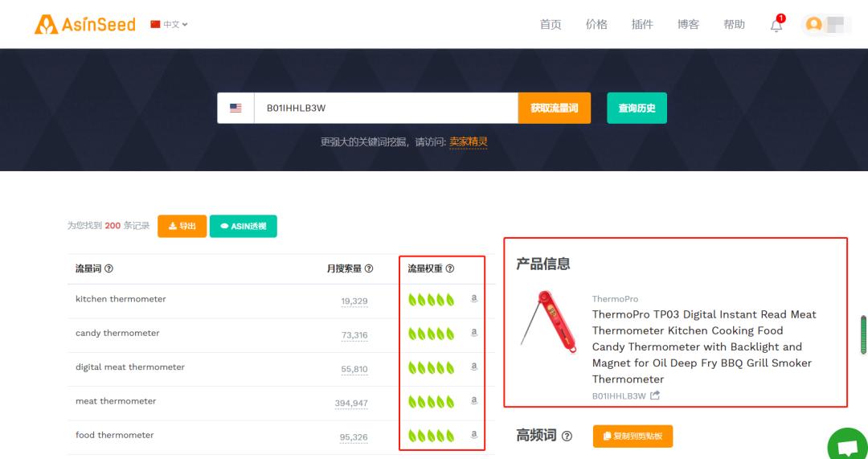Click the red thermometer product image
Viewport: 868px width, 459px height.
(x=547, y=321)
